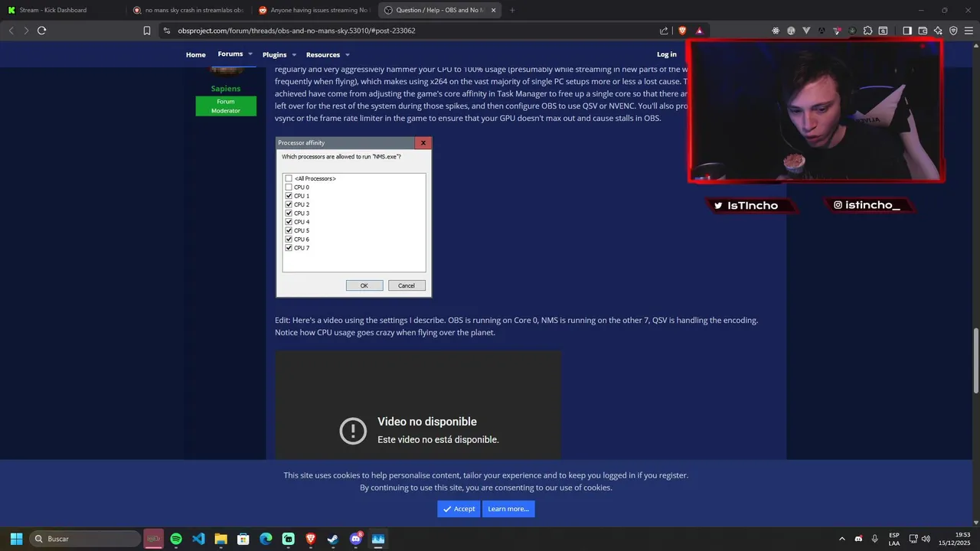
Task: Open Microsoft Store from the taskbar
Action: (243, 539)
